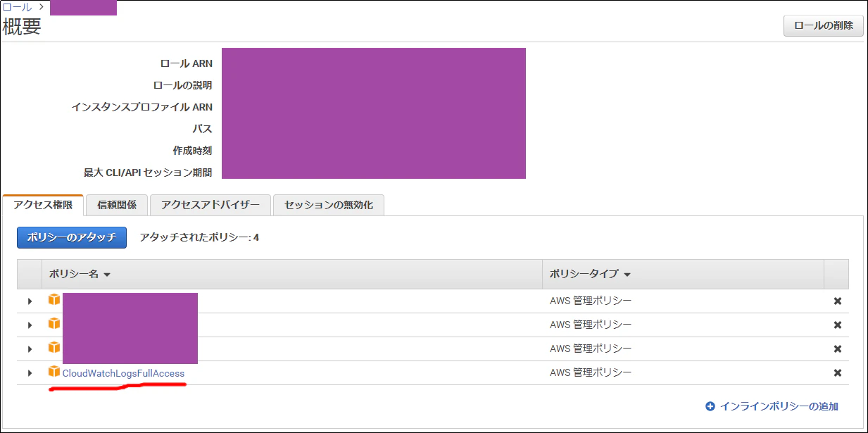
Task: Remove the first listed policy using its X icon
Action: (838, 301)
